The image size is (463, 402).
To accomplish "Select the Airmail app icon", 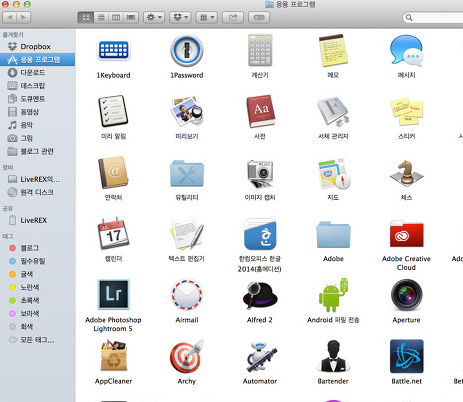I will click(187, 295).
